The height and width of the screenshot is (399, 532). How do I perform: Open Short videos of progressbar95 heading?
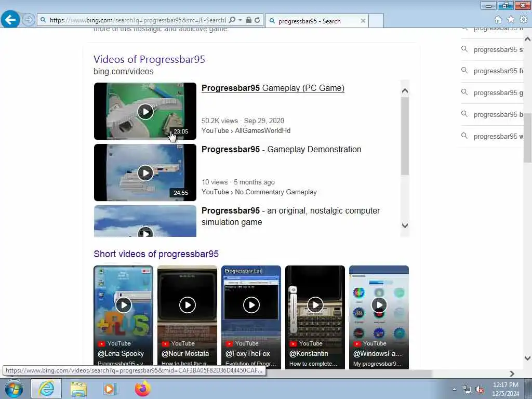156,254
